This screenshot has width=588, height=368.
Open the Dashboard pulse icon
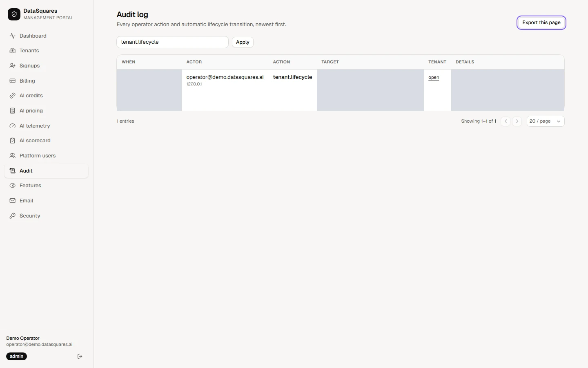pyautogui.click(x=13, y=36)
